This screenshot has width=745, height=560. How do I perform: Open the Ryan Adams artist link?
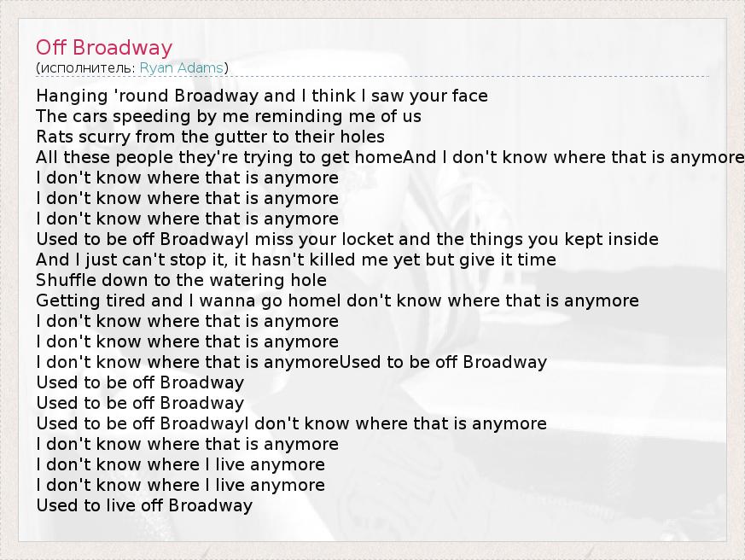click(x=182, y=68)
